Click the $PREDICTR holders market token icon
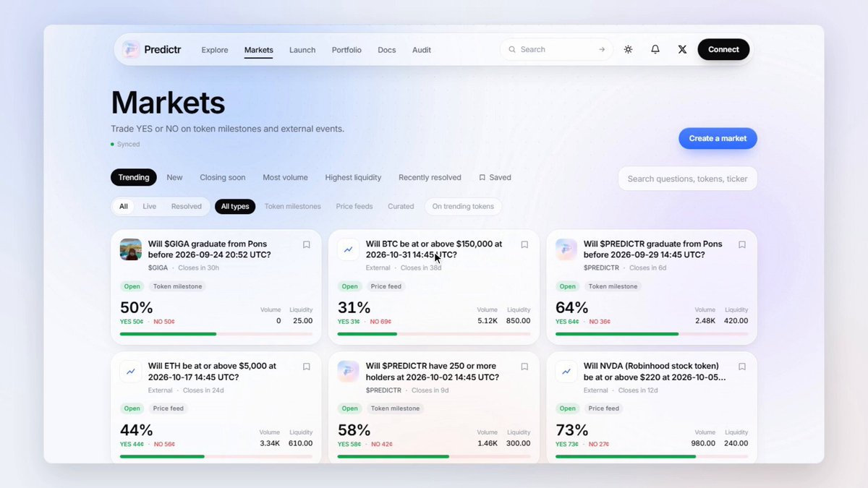 tap(349, 372)
